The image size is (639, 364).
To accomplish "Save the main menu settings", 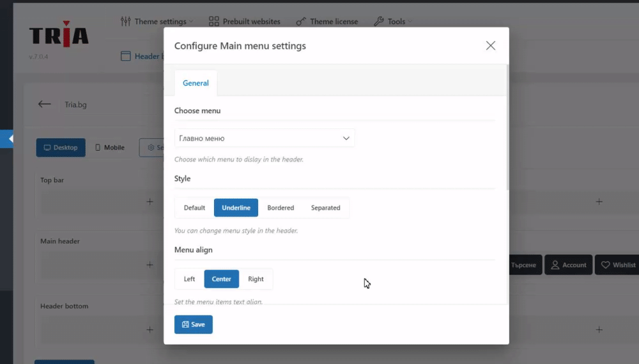I will click(x=194, y=324).
